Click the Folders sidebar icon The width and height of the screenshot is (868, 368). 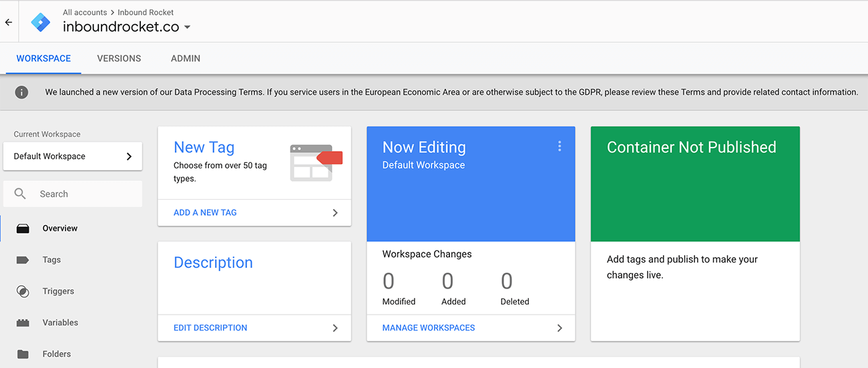point(23,354)
